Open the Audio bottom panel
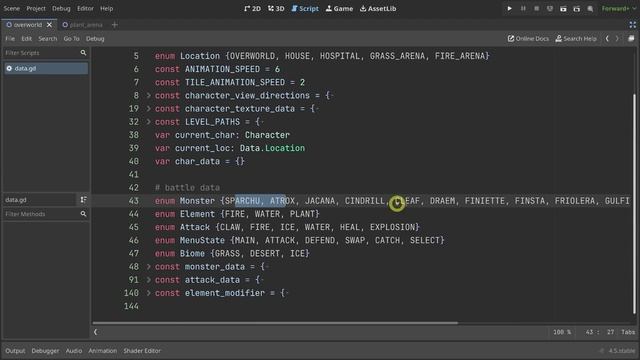 coord(74,351)
